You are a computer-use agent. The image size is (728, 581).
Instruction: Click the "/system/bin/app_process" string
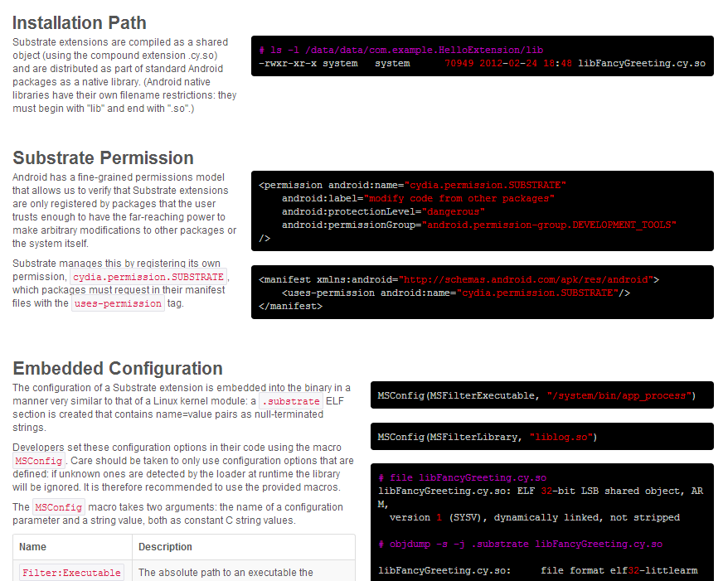[619, 395]
